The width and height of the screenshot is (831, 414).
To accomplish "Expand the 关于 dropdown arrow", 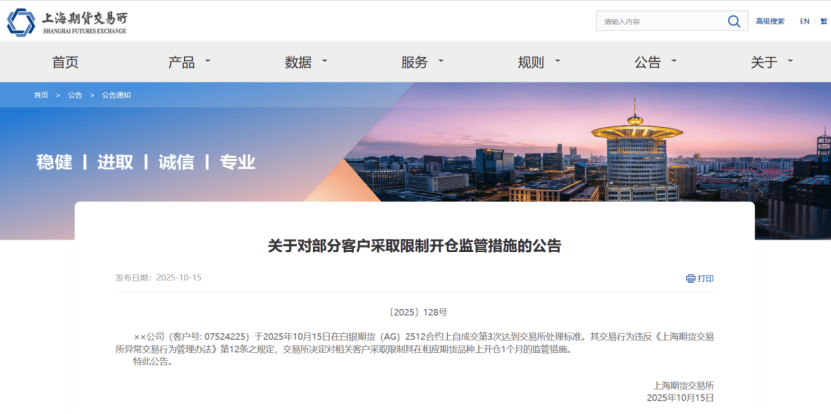I will pyautogui.click(x=790, y=61).
